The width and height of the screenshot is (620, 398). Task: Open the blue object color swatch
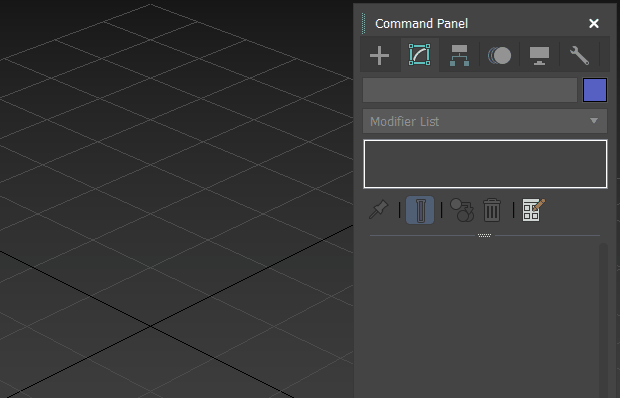click(x=595, y=90)
